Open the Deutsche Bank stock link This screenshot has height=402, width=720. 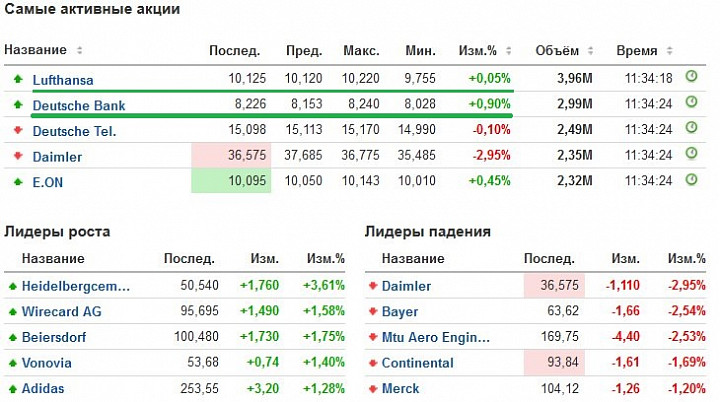pos(79,106)
